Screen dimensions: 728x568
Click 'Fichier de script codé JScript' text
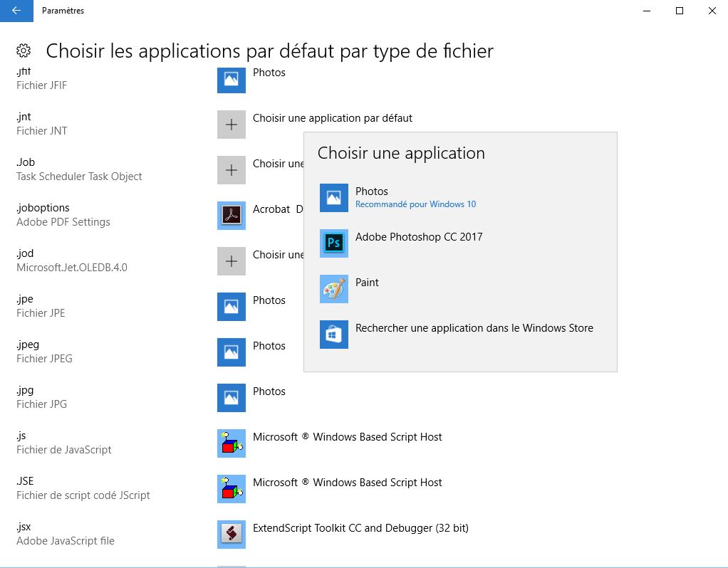[83, 495]
